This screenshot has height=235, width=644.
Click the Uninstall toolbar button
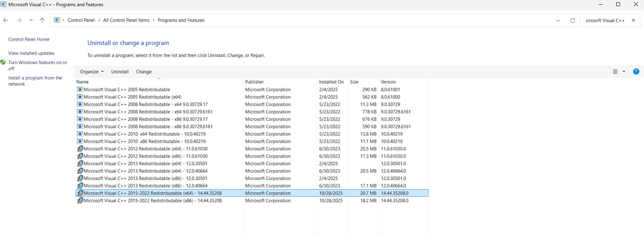(x=120, y=72)
